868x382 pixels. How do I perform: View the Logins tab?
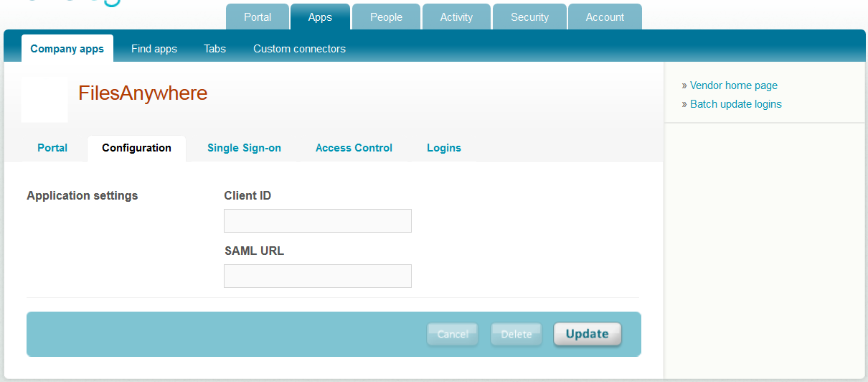click(x=443, y=148)
